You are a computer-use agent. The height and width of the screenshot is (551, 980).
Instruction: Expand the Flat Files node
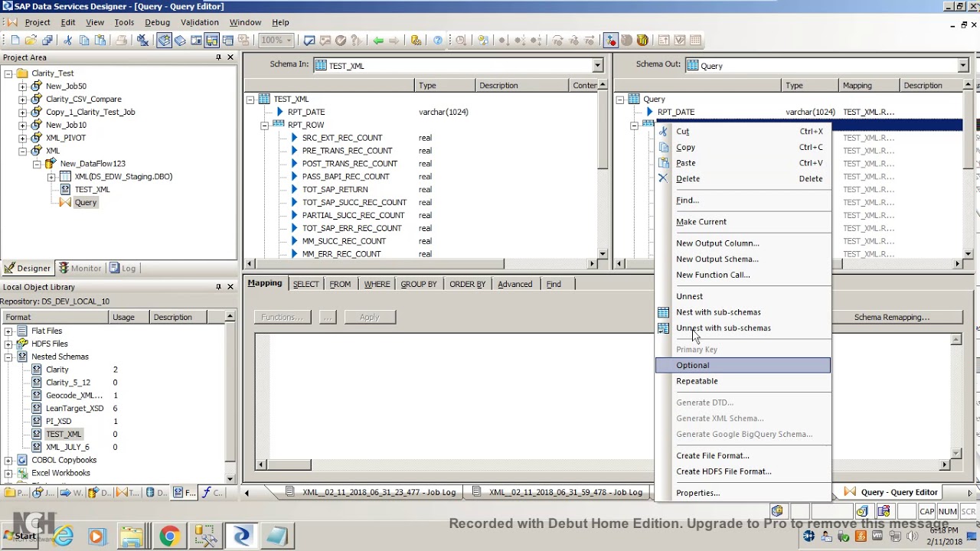(x=8, y=331)
